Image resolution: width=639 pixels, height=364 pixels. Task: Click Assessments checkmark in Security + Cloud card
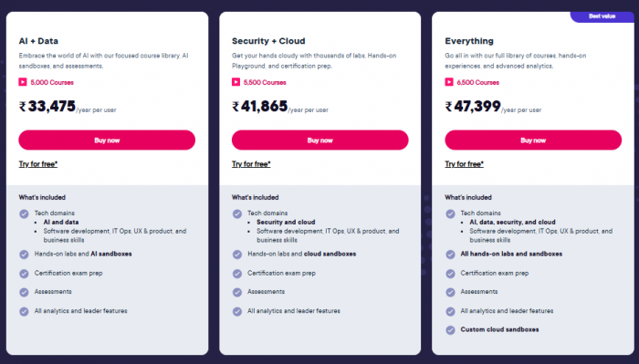tap(237, 292)
